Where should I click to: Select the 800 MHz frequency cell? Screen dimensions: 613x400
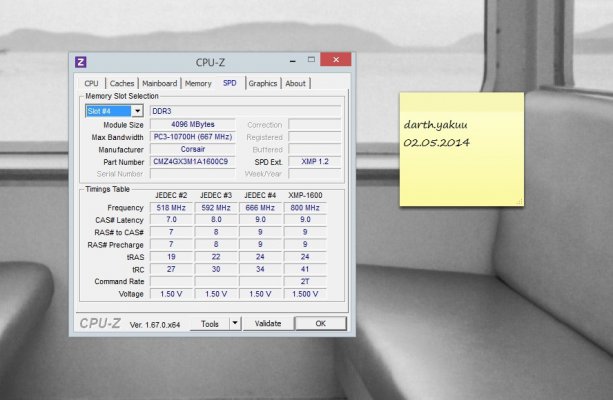(305, 208)
